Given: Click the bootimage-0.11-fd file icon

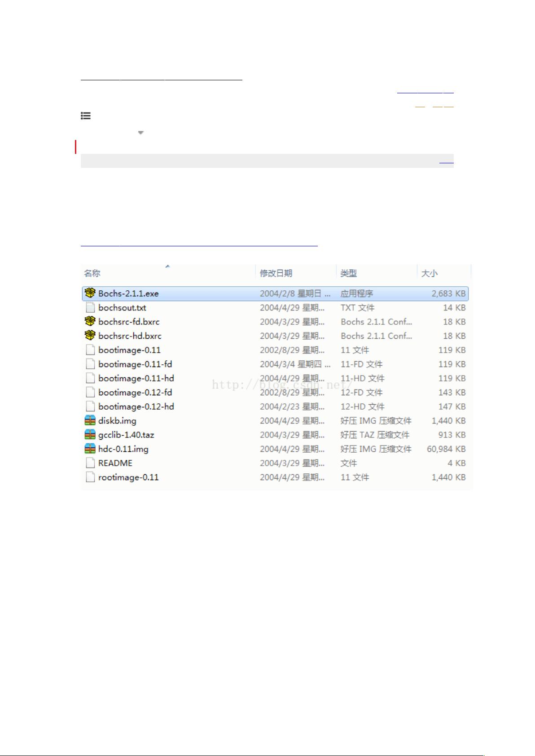Looking at the screenshot, I should coord(90,364).
